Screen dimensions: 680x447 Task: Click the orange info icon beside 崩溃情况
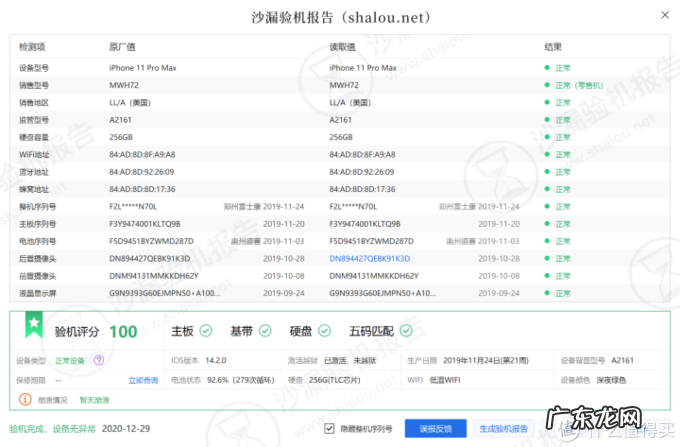(x=25, y=399)
